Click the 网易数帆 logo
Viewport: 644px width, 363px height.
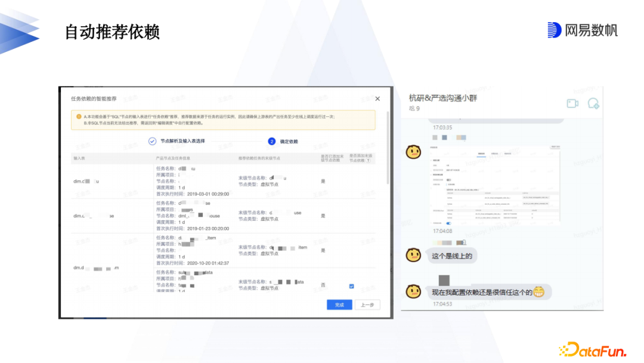[583, 30]
